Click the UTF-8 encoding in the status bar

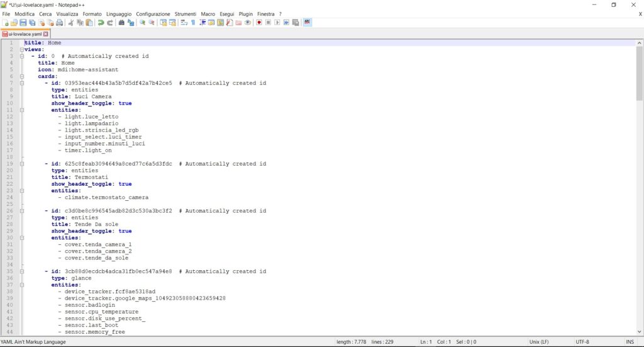click(x=582, y=342)
